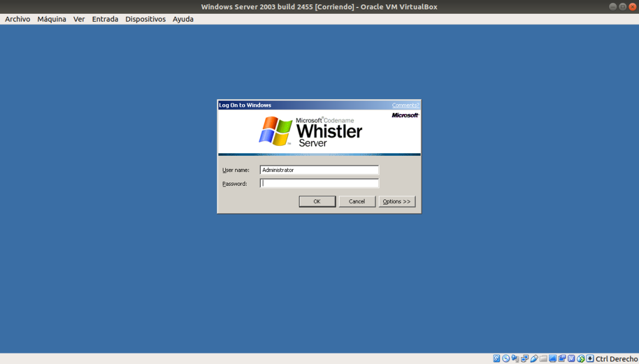Minimize the VirtualBox window
This screenshot has height=364, width=639.
[613, 6]
